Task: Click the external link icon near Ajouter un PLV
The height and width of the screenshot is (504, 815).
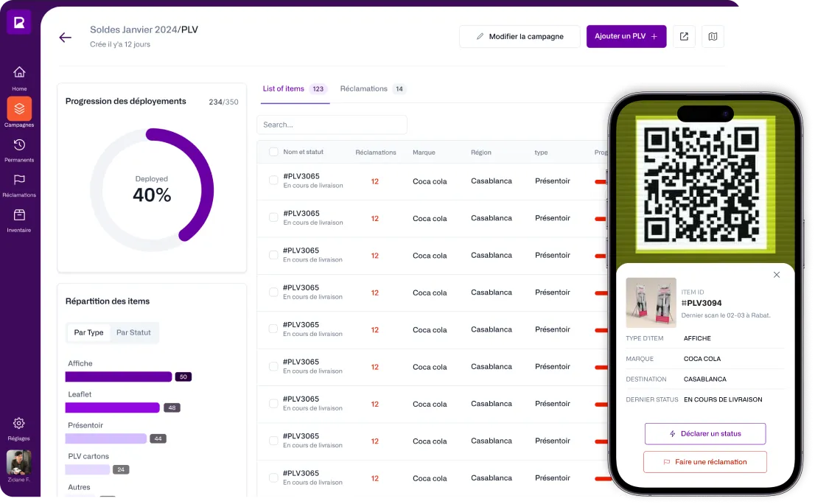Action: coord(684,36)
